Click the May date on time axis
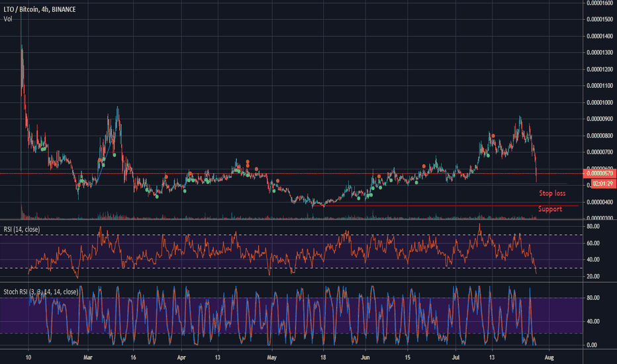617x364 pixels. point(272,357)
